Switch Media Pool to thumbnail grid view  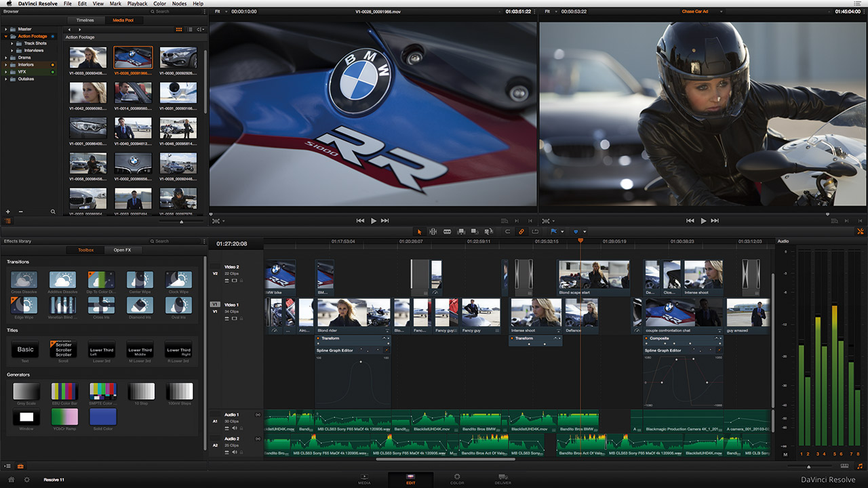[x=179, y=30]
